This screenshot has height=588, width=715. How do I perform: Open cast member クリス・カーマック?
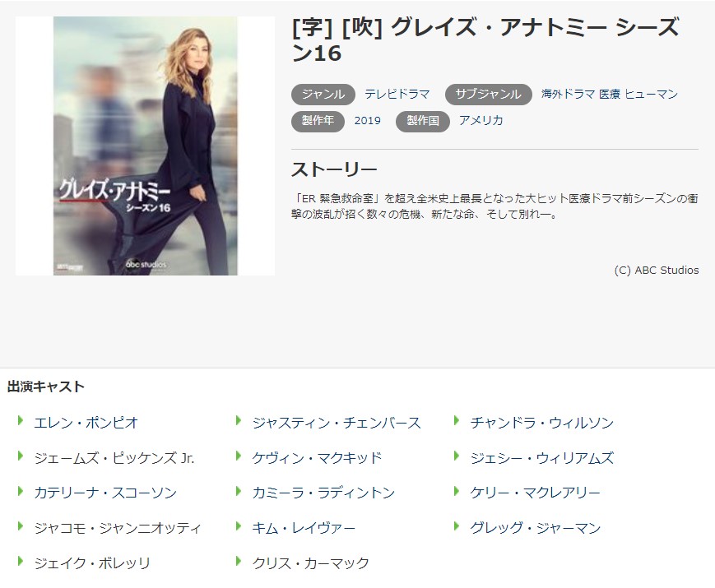310,563
